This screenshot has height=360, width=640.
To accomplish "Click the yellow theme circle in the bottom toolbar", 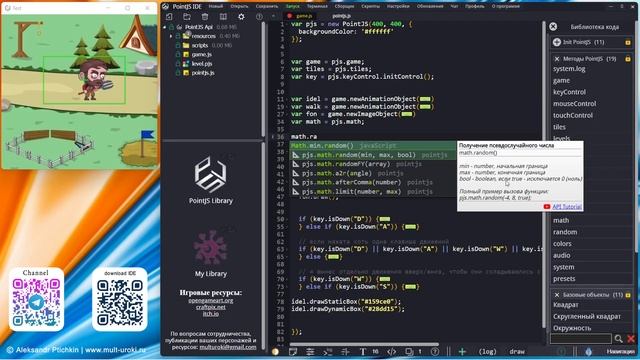I will (275, 351).
